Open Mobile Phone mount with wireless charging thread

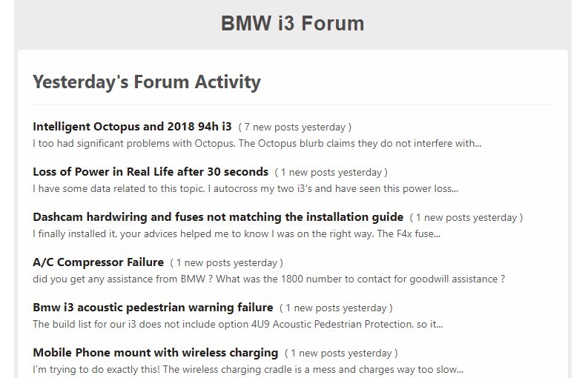pyautogui.click(x=155, y=353)
